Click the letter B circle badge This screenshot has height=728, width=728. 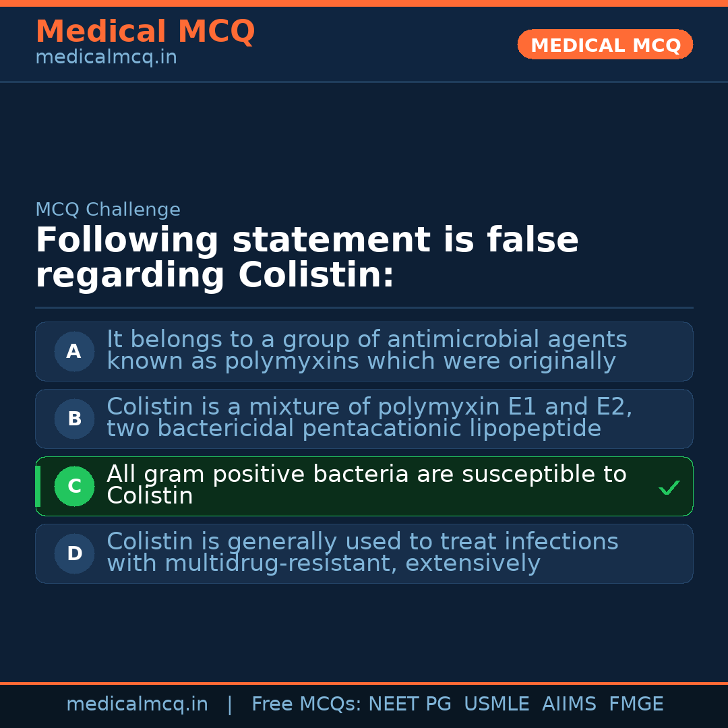(x=74, y=419)
